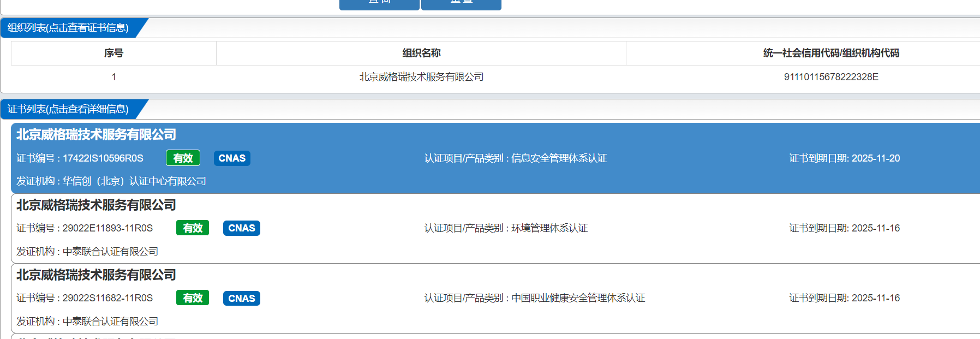This screenshot has width=980, height=339.
Task: Select the 证书列表 section tab header
Action: click(x=68, y=109)
